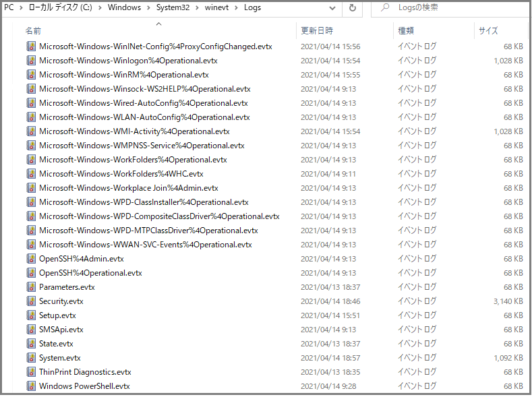Click the Logs breadcrumb segment
The image size is (532, 397).
tap(252, 7)
